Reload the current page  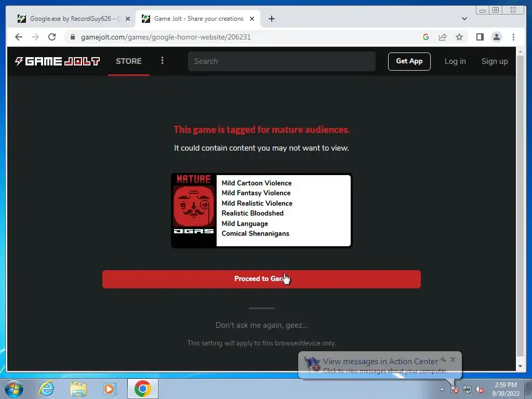coord(52,37)
